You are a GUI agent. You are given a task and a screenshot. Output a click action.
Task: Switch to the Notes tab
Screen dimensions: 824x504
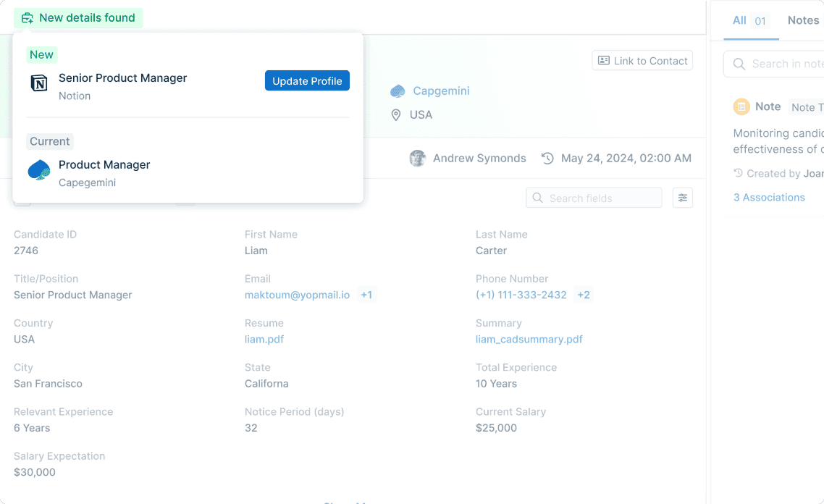pyautogui.click(x=803, y=20)
